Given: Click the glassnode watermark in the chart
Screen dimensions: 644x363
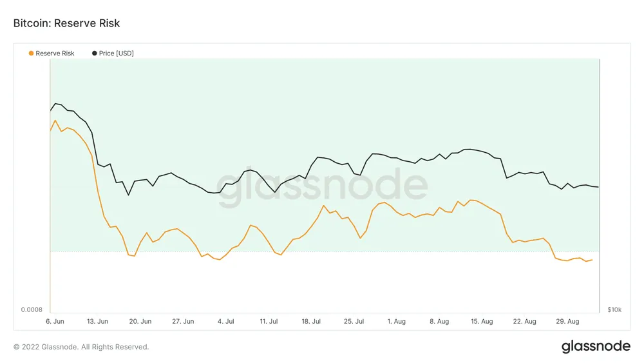Looking at the screenshot, I should pyautogui.click(x=321, y=188).
